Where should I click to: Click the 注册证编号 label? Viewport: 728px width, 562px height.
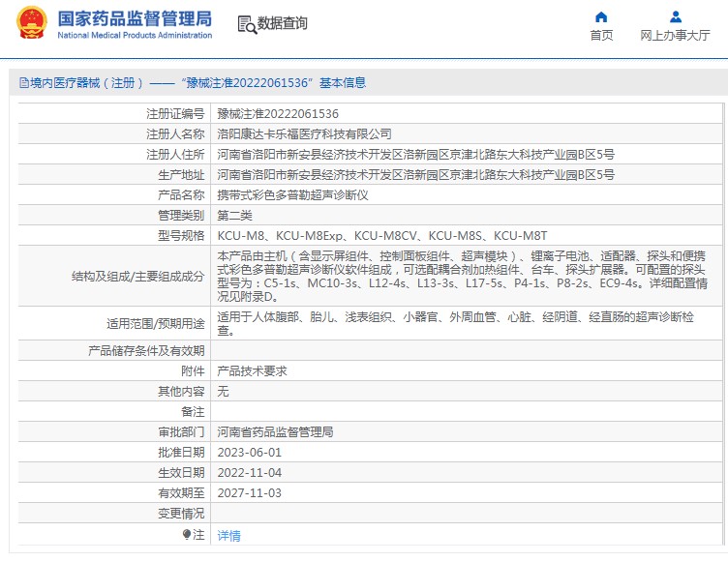[x=175, y=114]
